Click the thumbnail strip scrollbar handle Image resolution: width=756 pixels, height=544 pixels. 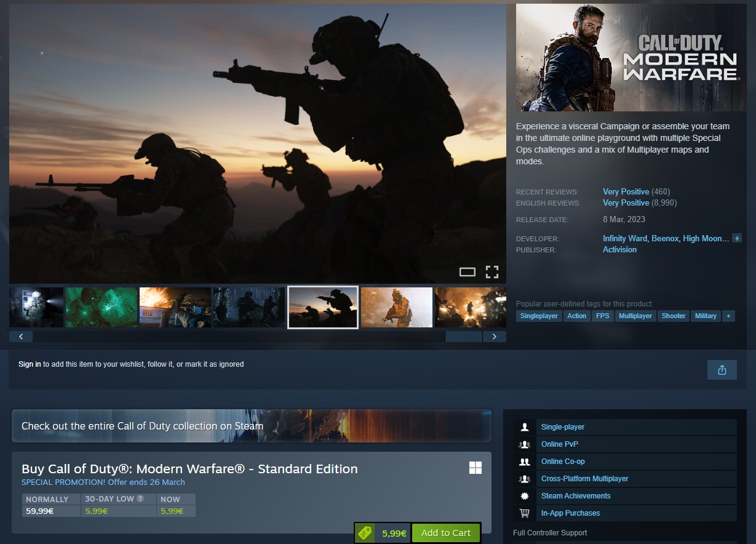pos(464,337)
